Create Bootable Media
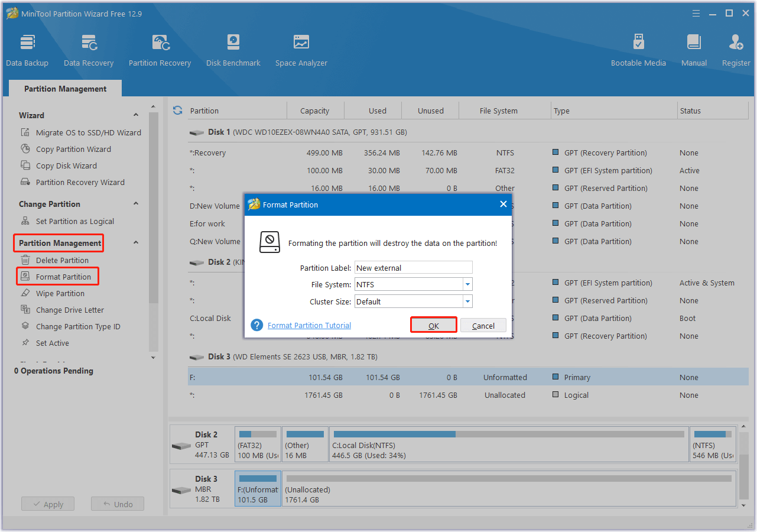 tap(638, 50)
